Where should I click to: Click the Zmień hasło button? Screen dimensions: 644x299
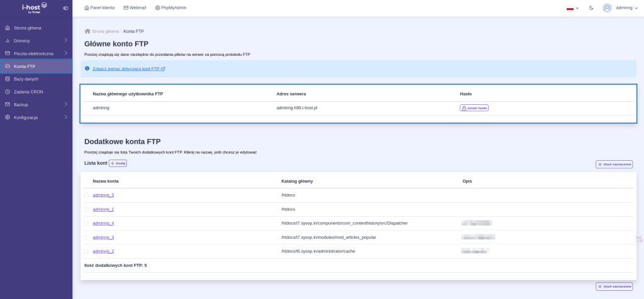pyautogui.click(x=474, y=108)
